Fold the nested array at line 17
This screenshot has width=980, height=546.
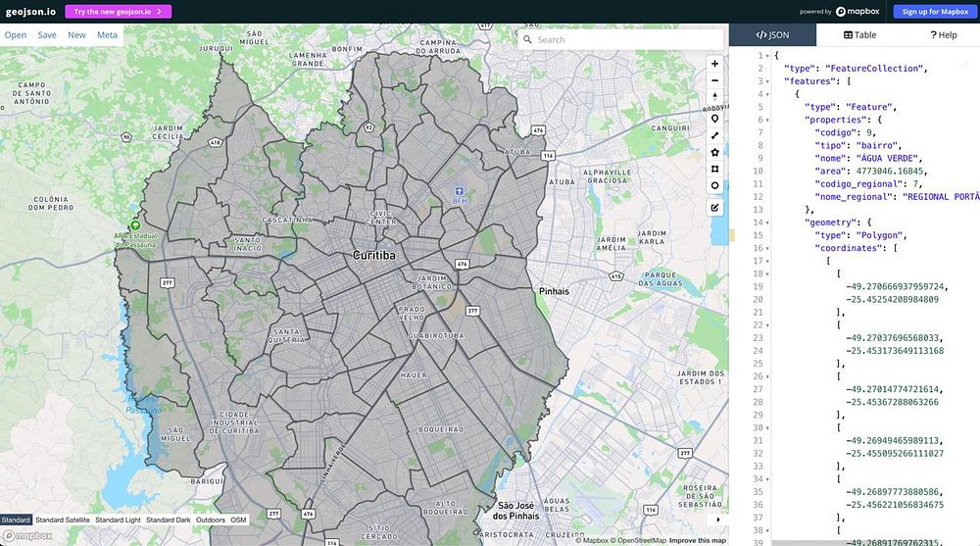pyautogui.click(x=767, y=261)
